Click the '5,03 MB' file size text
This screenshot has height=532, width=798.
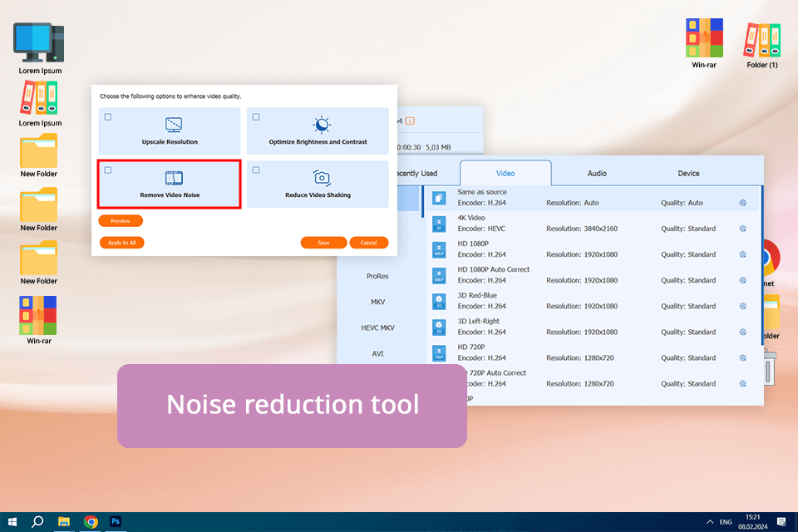click(438, 147)
